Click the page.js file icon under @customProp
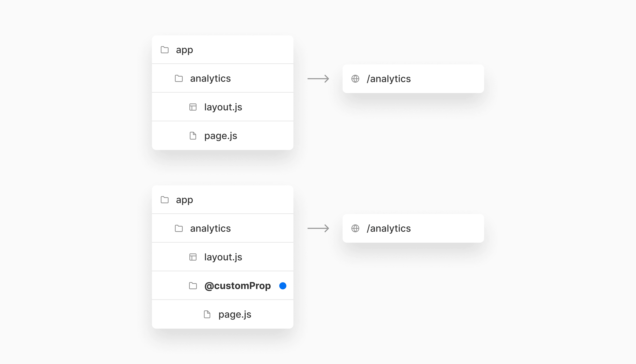This screenshot has width=636, height=364. click(207, 314)
